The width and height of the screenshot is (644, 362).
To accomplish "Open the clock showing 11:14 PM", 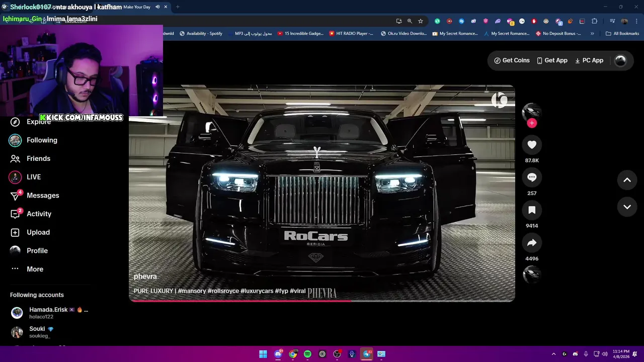I will click(621, 354).
